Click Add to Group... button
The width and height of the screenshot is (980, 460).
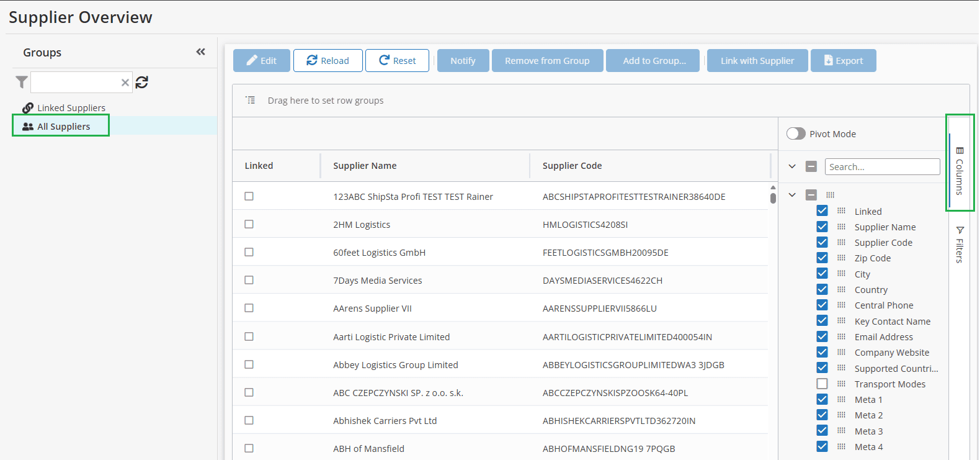tap(654, 61)
